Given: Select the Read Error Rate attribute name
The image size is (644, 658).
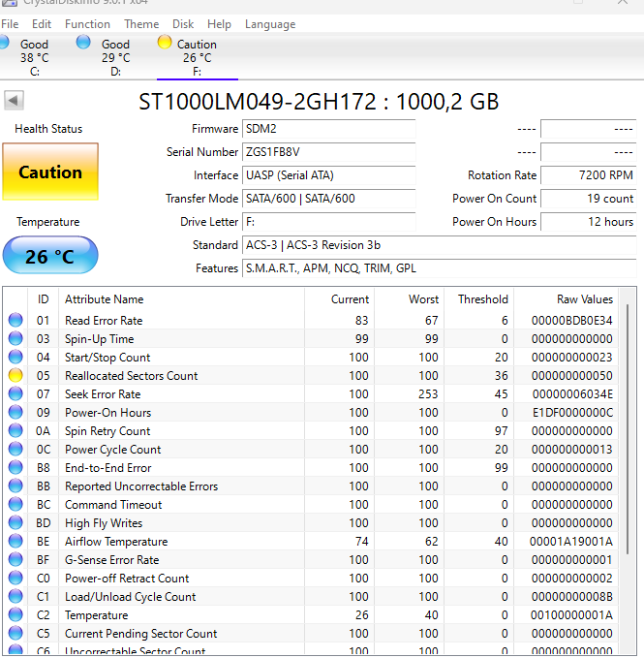Looking at the screenshot, I should tap(104, 321).
